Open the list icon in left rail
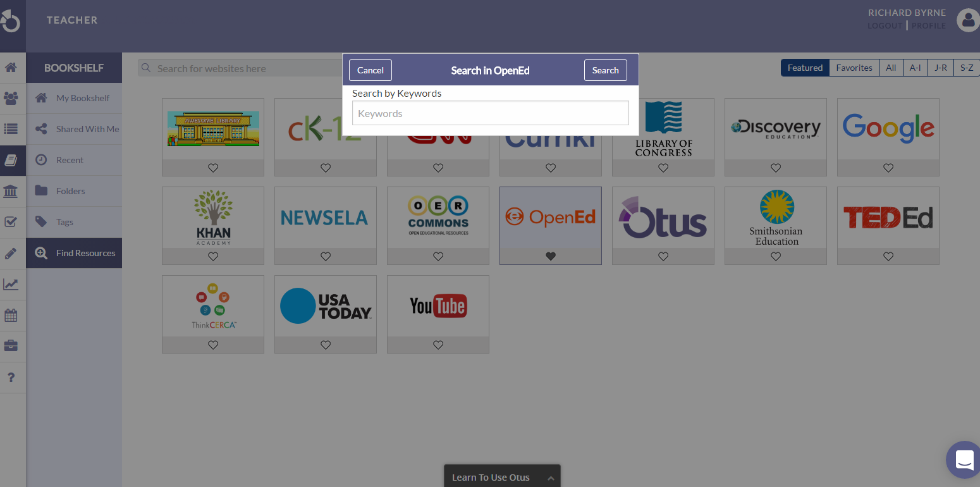This screenshot has height=487, width=980. tap(11, 129)
